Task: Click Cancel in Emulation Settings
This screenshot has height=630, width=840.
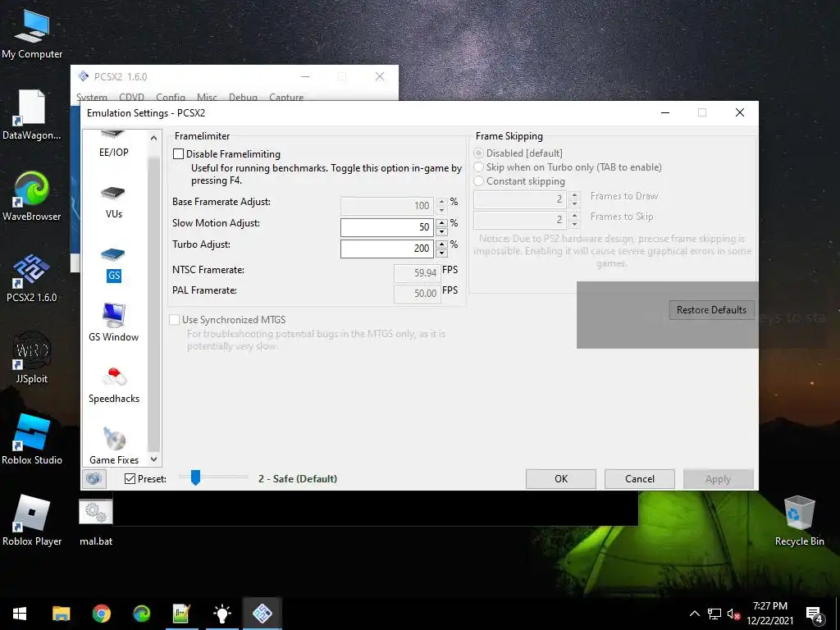Action: point(640,479)
